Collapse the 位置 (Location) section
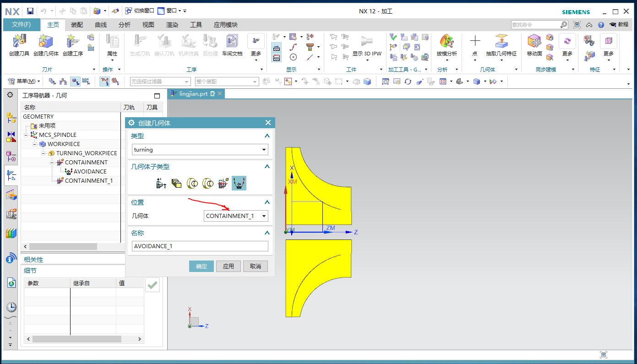This screenshot has width=637, height=364. click(267, 202)
